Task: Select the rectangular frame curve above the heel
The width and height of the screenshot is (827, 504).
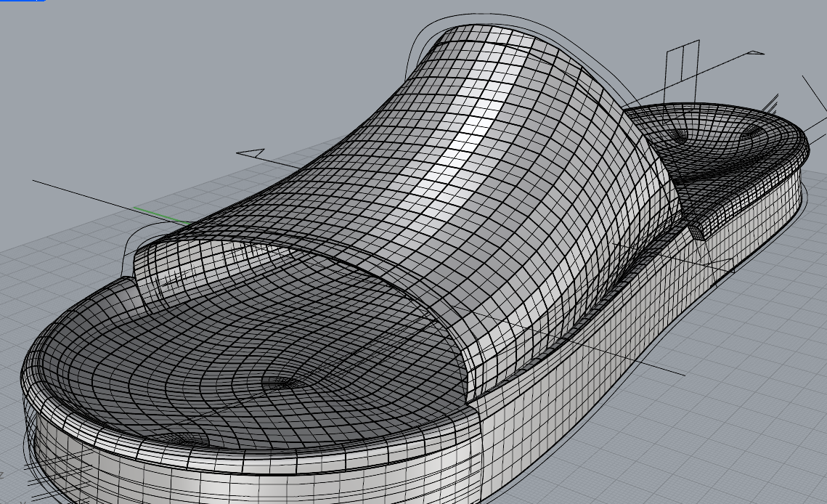Action: click(x=682, y=70)
